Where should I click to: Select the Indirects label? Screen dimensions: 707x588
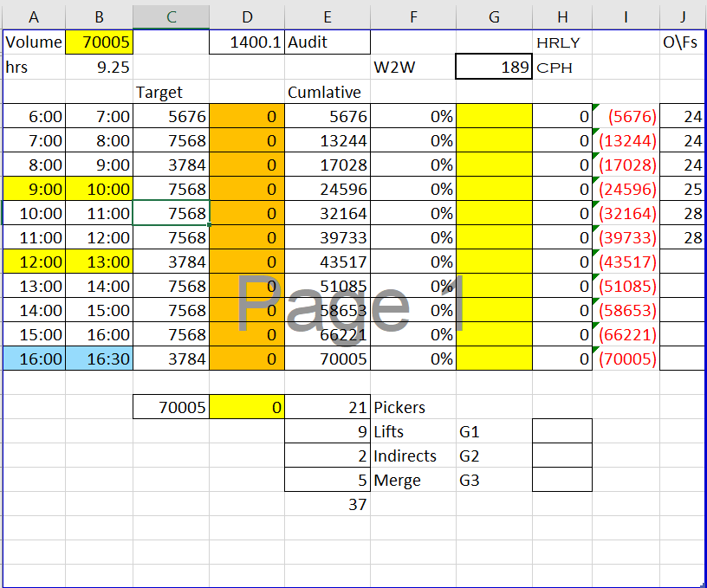[x=413, y=456]
